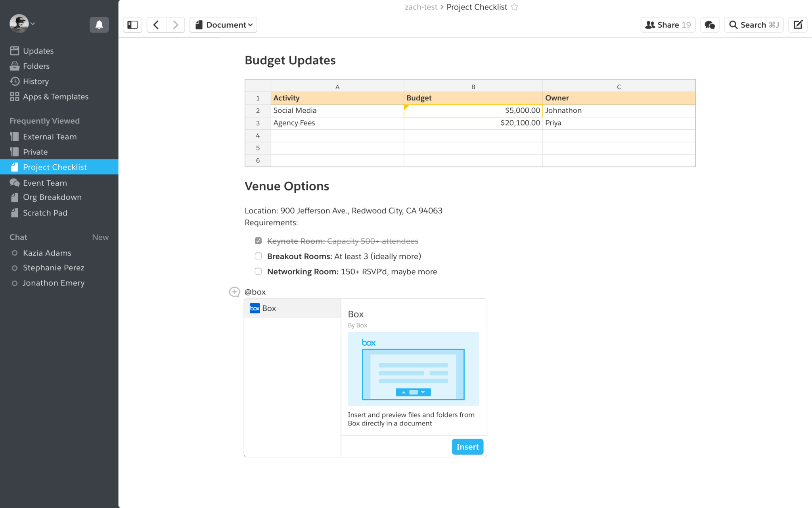Image resolution: width=812 pixels, height=508 pixels.
Task: Check the Breakout Rooms checkbox
Action: 258,256
